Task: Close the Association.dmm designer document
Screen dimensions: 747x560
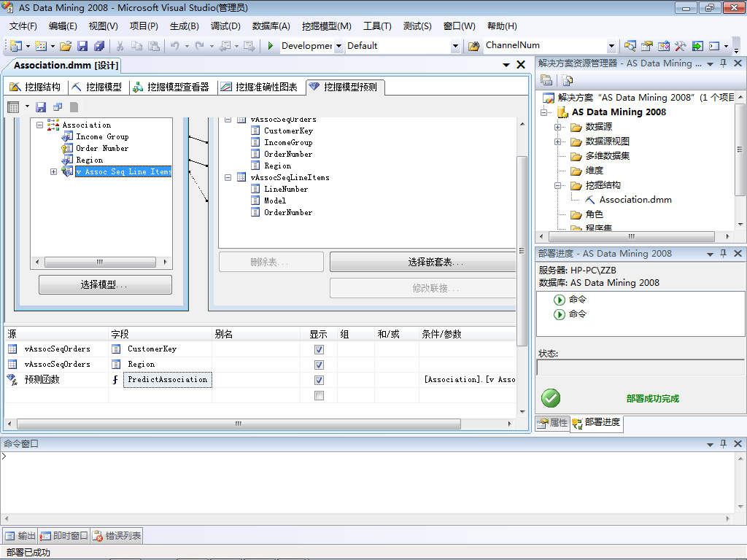Action: 521,65
